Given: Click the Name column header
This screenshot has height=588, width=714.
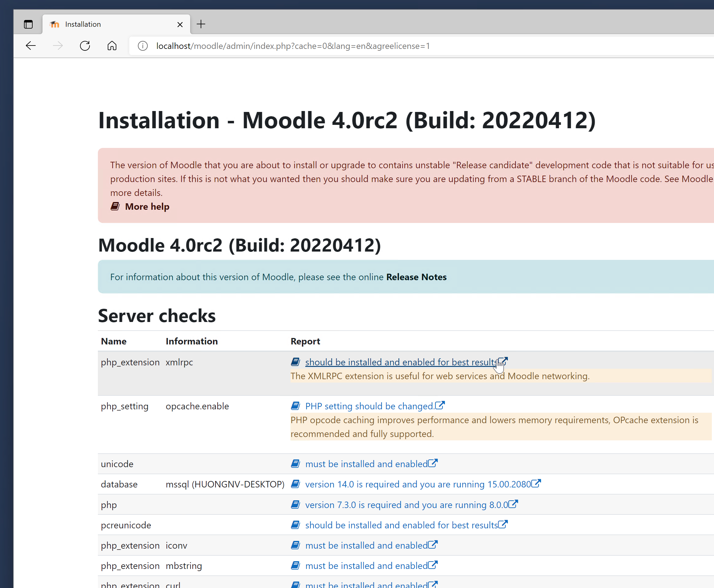Looking at the screenshot, I should pos(114,341).
